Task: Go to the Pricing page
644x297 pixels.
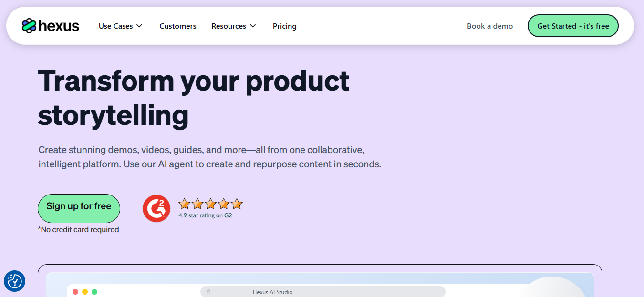Action: [285, 26]
